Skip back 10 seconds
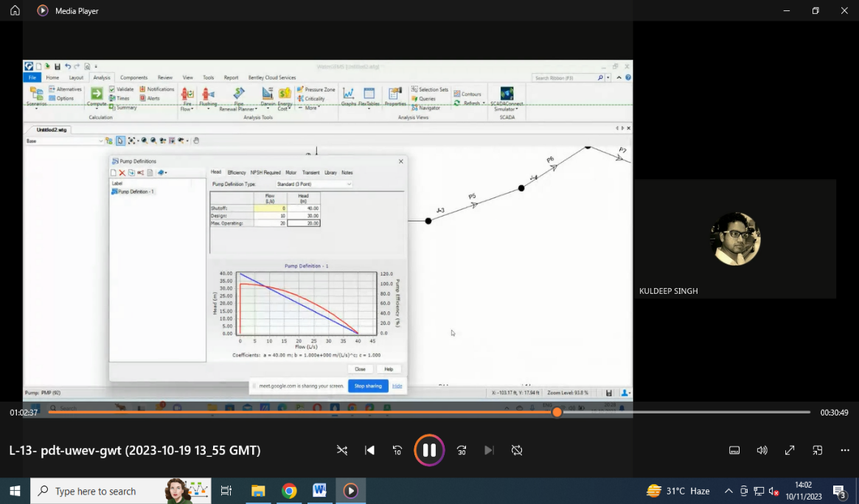The image size is (859, 504). [397, 449]
